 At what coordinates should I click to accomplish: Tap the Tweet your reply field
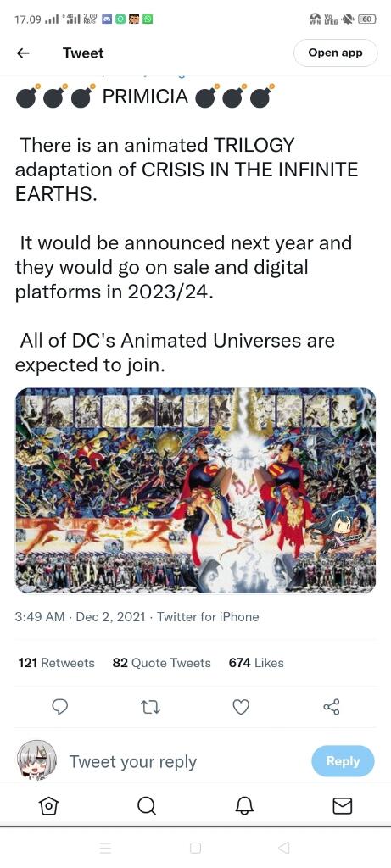133,762
